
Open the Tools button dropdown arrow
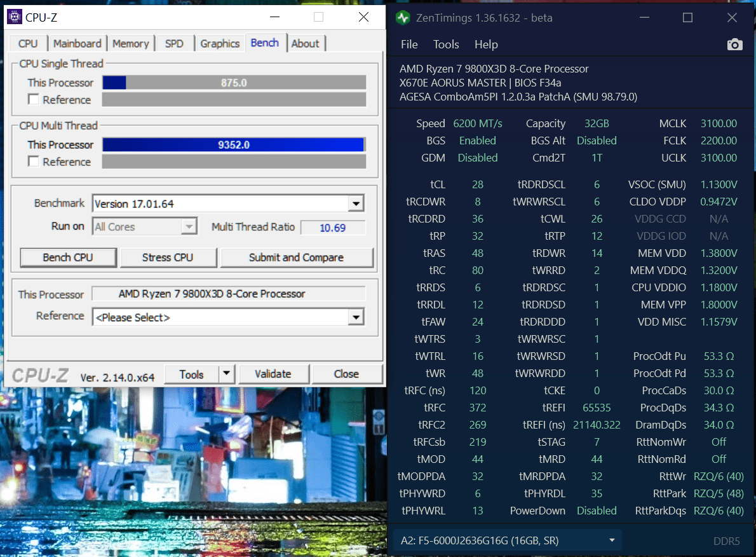coord(227,374)
